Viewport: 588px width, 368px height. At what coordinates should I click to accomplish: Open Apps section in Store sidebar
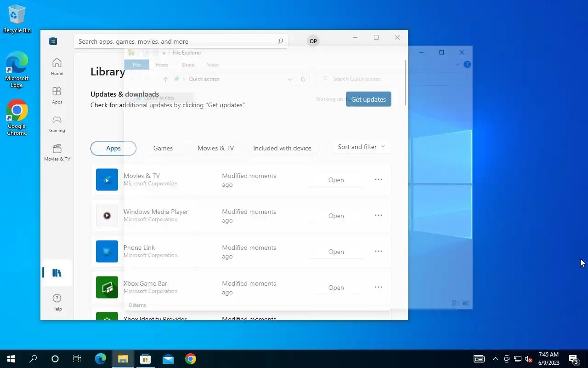(57, 95)
